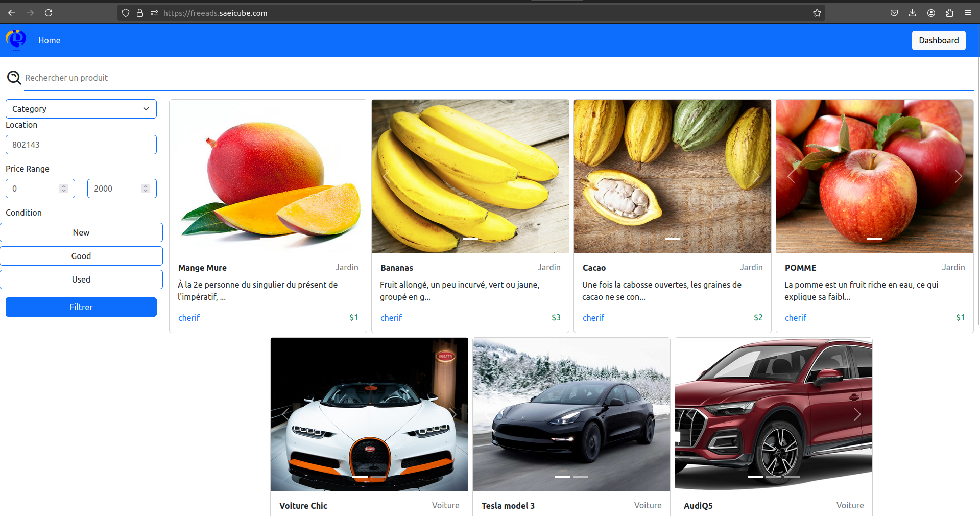Image resolution: width=980 pixels, height=516 pixels.
Task: Show next image of AudiQ5 carousel
Action: [857, 414]
